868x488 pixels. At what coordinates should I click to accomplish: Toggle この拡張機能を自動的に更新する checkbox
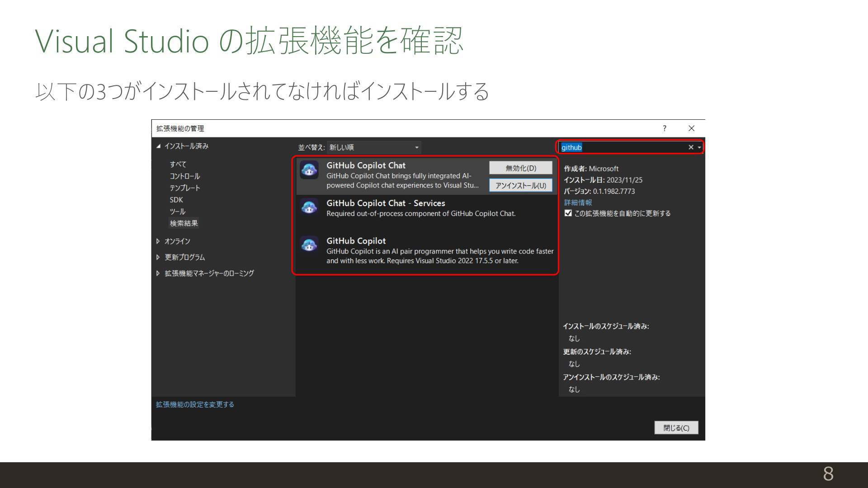568,213
